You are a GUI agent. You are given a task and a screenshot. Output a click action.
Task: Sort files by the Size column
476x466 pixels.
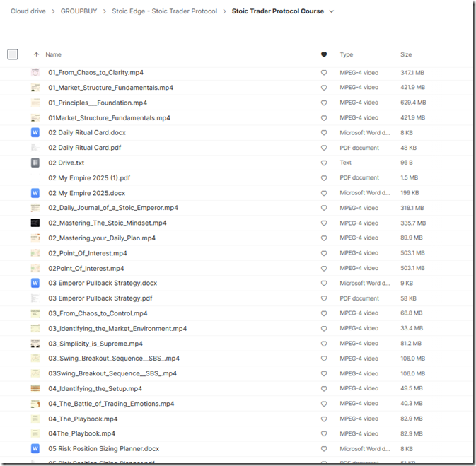click(406, 54)
